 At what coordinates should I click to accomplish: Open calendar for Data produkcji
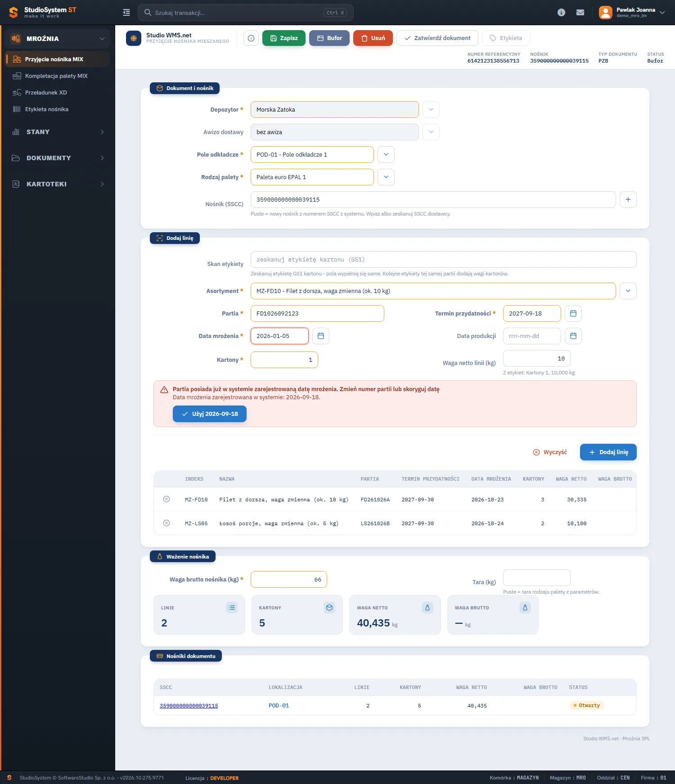(573, 336)
